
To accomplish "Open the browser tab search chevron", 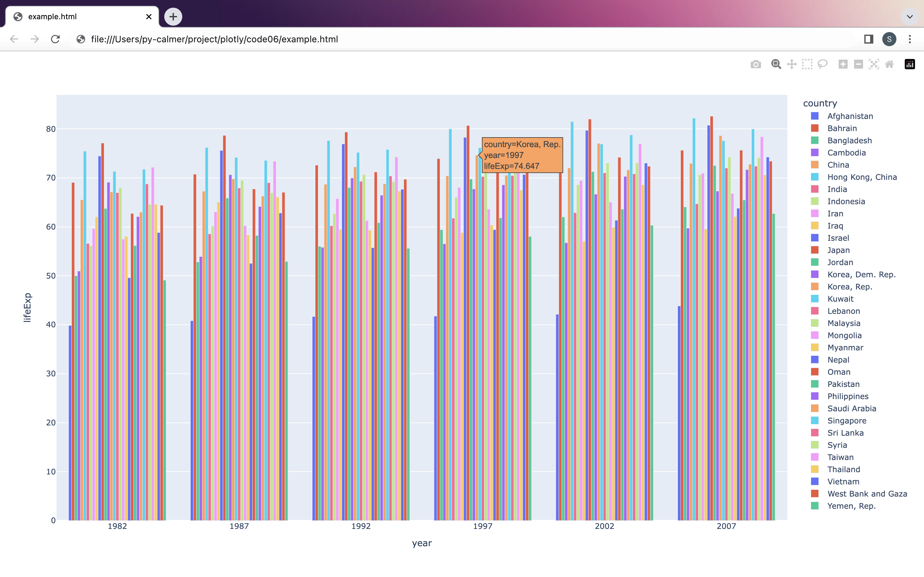I will point(910,17).
